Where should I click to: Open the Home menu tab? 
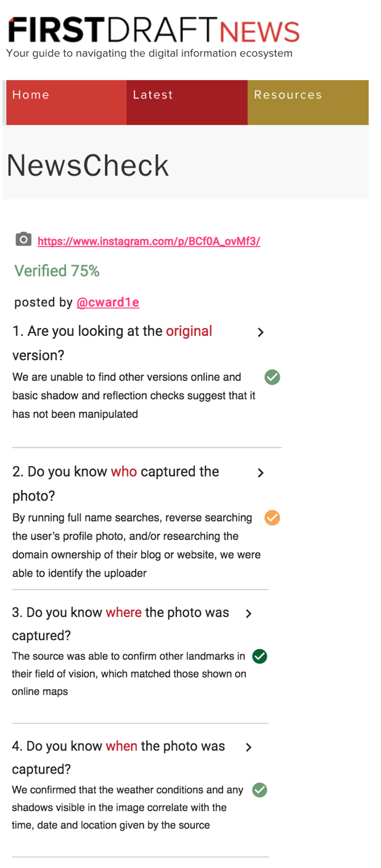[66, 102]
